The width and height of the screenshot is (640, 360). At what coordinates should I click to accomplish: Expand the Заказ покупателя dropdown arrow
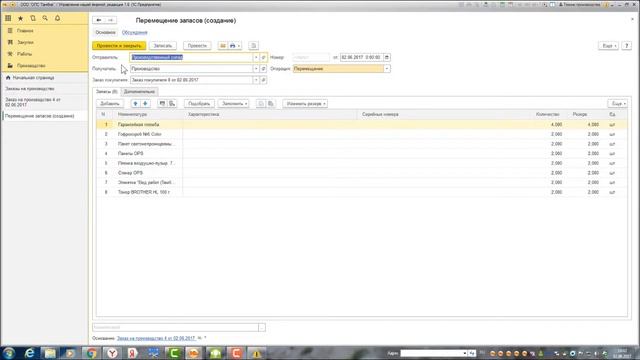[x=256, y=80]
